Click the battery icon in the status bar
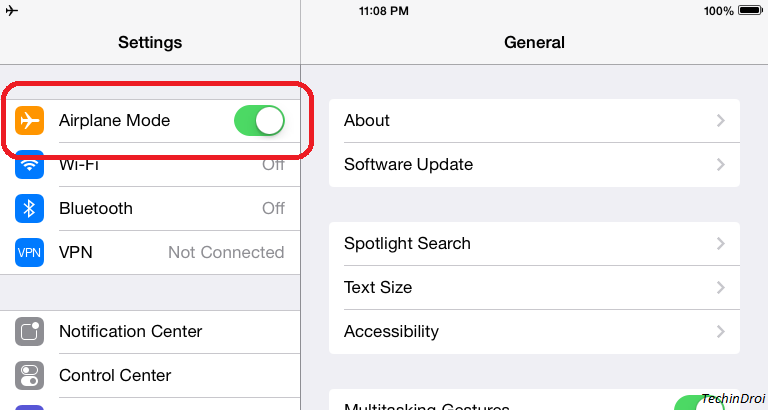Screen dimensions: 768x410 pos(750,10)
